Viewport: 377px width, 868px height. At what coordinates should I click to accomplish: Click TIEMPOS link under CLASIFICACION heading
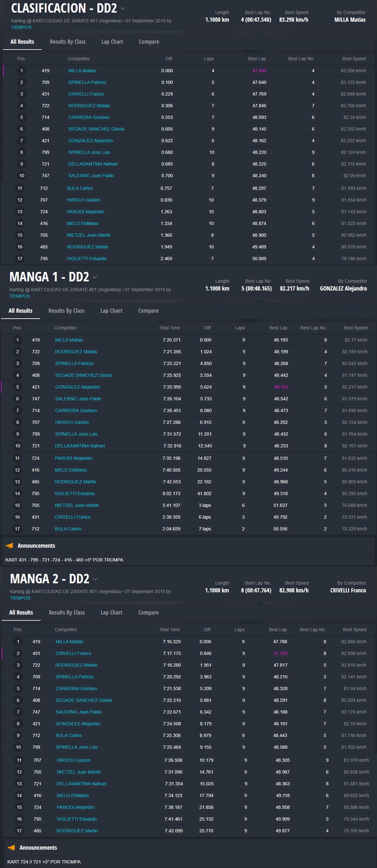[x=21, y=27]
